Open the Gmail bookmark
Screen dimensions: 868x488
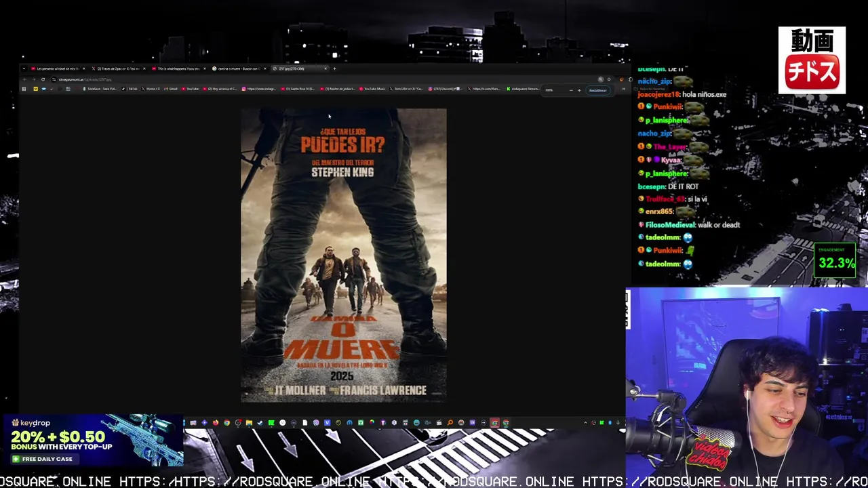(x=171, y=89)
